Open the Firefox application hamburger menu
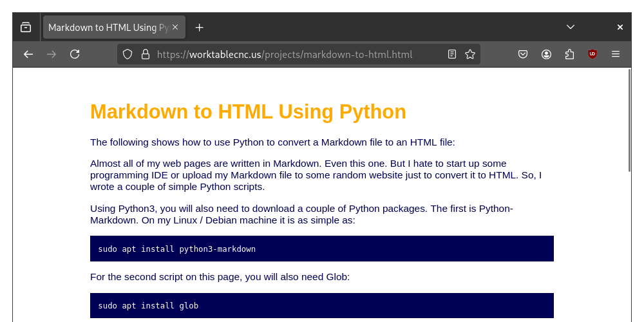 pyautogui.click(x=615, y=54)
